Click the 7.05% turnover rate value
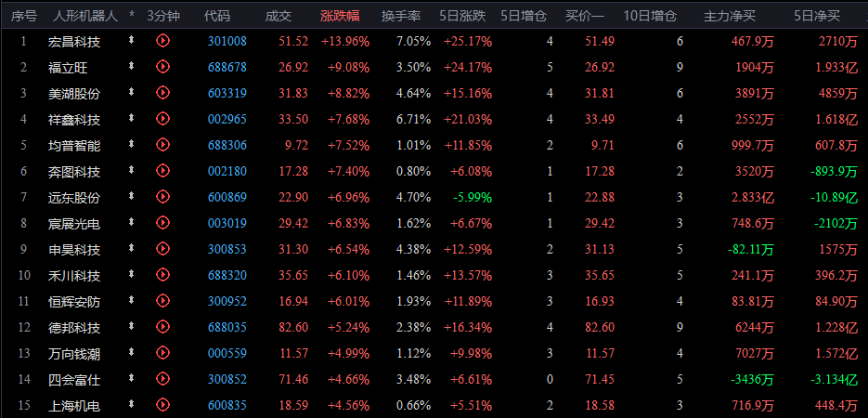Image resolution: width=868 pixels, height=418 pixels. (x=413, y=41)
